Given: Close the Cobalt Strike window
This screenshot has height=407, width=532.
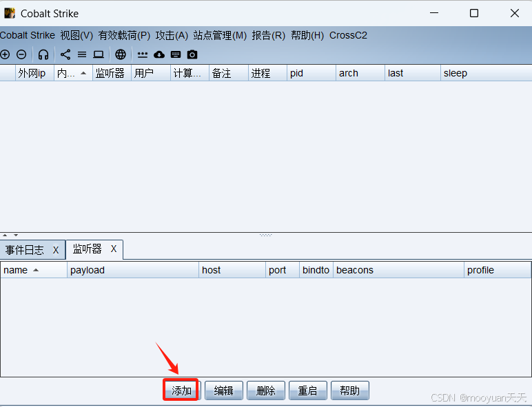Looking at the screenshot, I should point(514,13).
